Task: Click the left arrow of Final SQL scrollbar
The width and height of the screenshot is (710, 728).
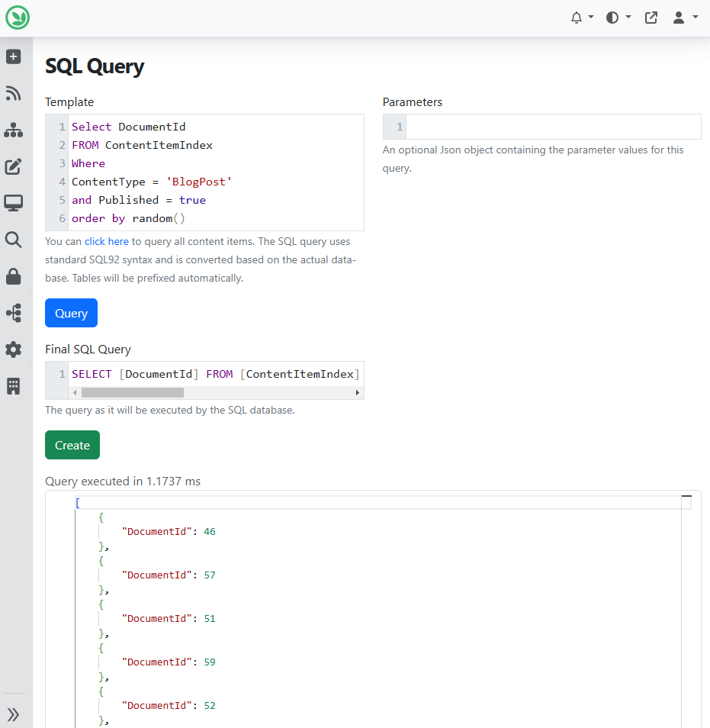Action: 75,393
